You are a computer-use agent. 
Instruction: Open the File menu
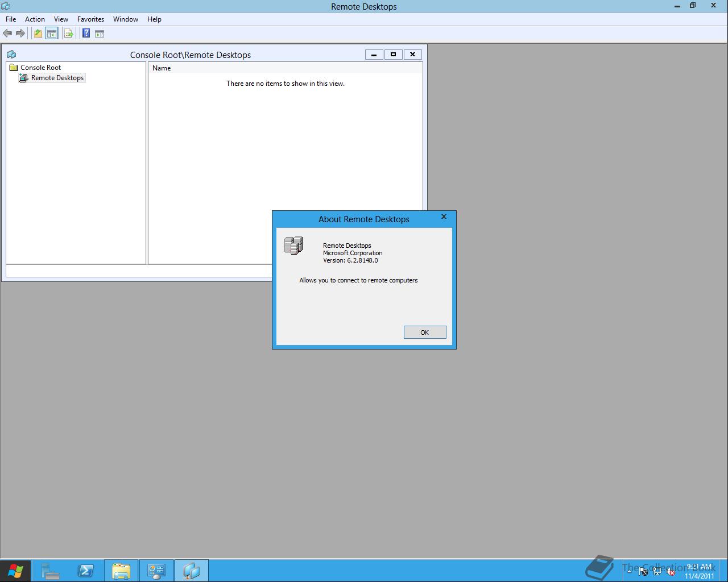pyautogui.click(x=11, y=19)
